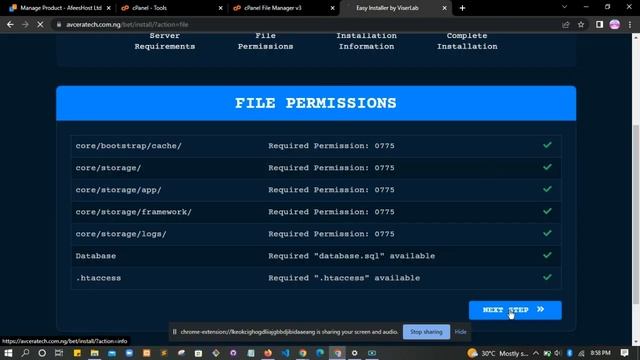Stop loading the current page

pos(40,24)
